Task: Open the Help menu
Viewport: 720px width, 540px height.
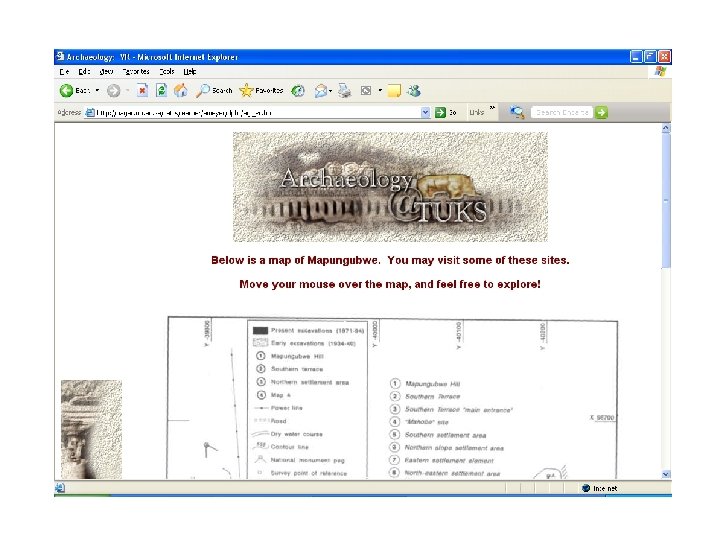Action: (190, 72)
